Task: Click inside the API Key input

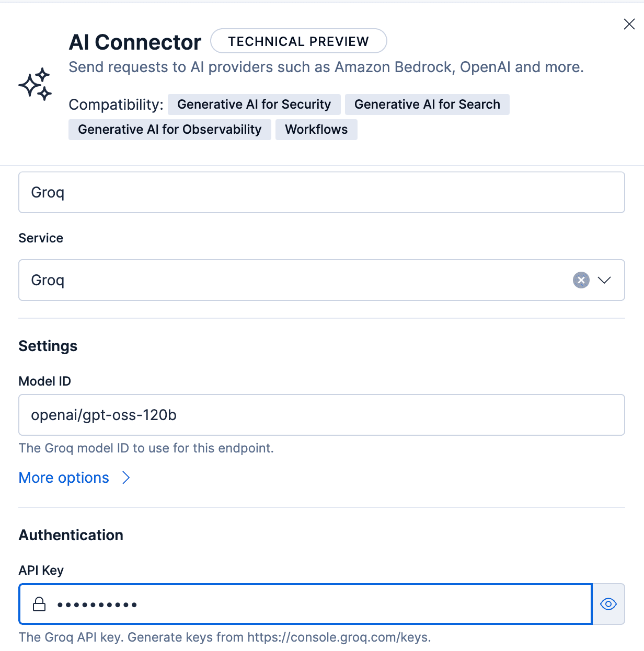Action: pos(261,604)
